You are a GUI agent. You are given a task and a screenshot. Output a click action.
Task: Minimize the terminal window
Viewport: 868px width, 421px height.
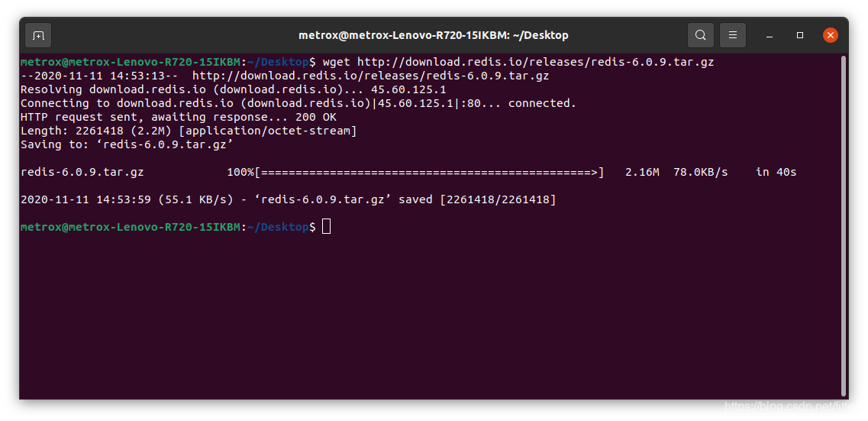(x=770, y=35)
